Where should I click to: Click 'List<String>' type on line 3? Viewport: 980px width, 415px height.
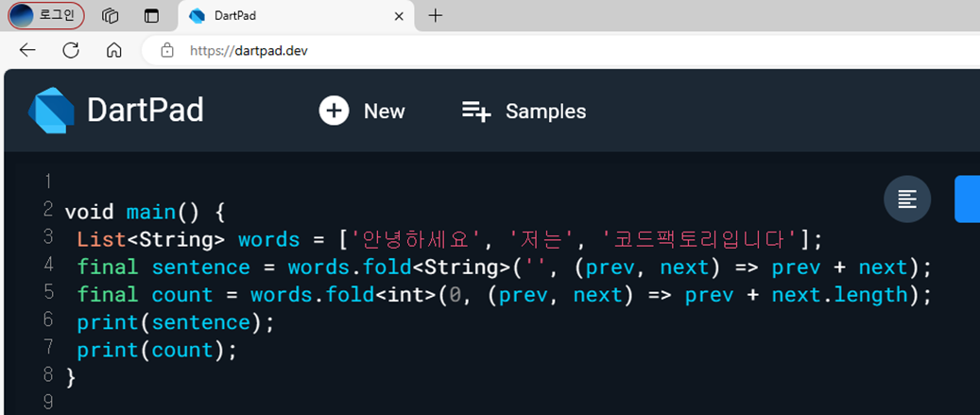[150, 240]
